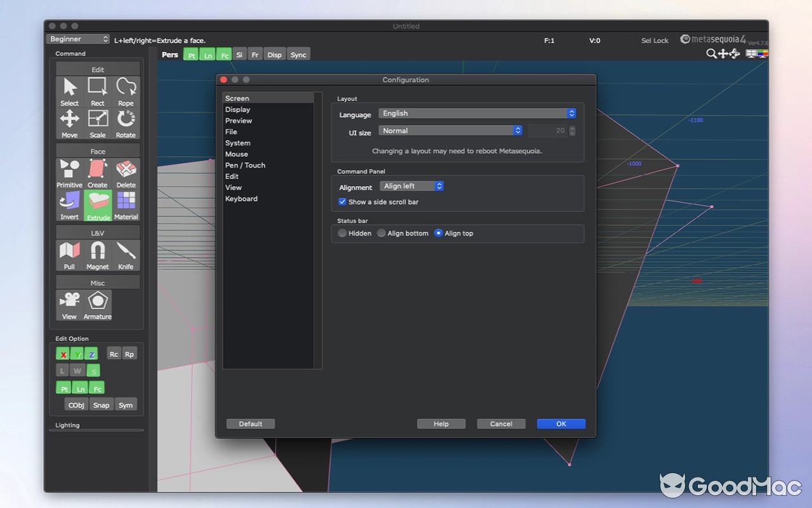The image size is (812, 508).
Task: Open the Language dropdown showing English
Action: point(477,113)
